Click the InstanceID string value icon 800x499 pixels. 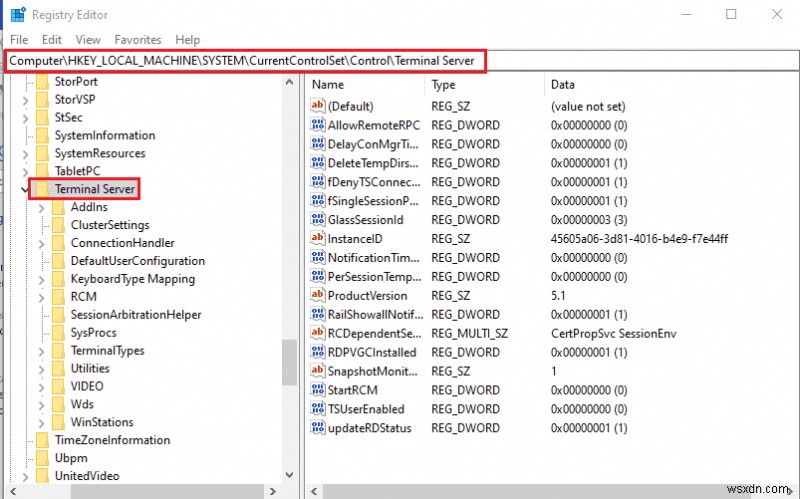click(x=317, y=238)
